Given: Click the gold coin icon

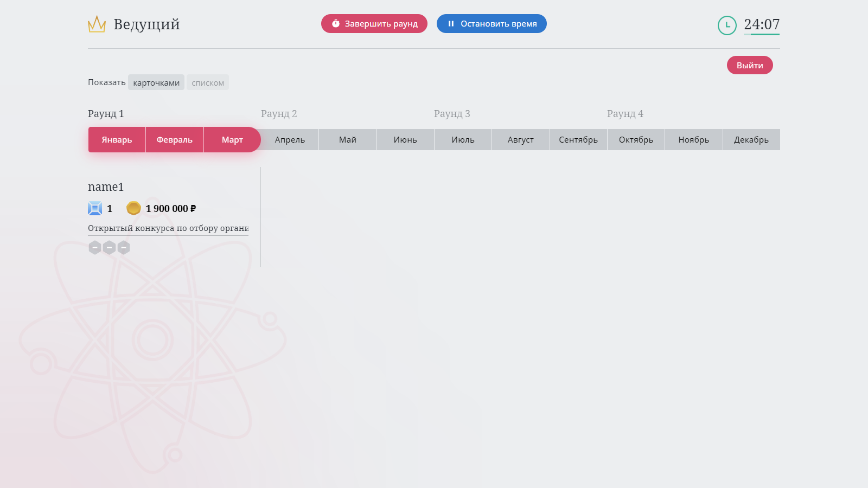Looking at the screenshot, I should click(x=133, y=208).
